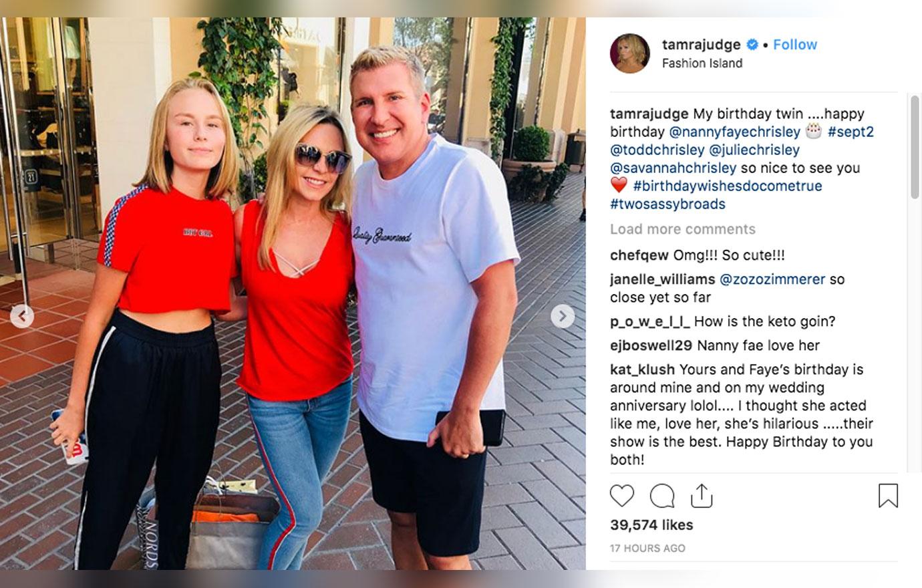View the 39,574 likes list
This screenshot has height=588, width=922.
coord(651,525)
